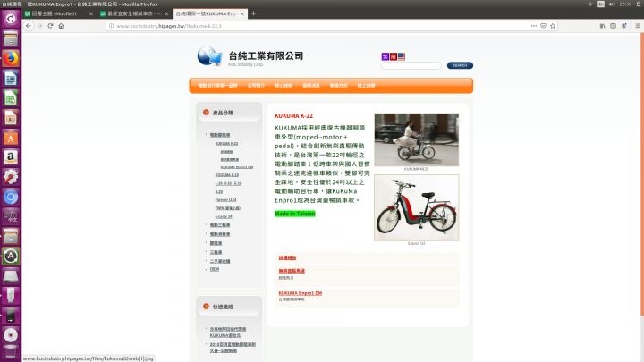Open e-easy 24 sidebar link
644x362 pixels.
coord(224,216)
